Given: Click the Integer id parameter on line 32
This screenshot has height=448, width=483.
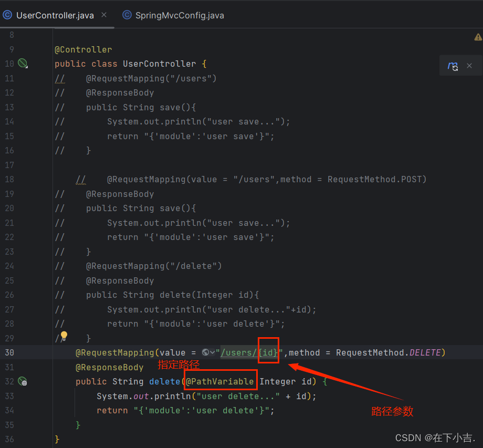Looking at the screenshot, I should point(285,381).
